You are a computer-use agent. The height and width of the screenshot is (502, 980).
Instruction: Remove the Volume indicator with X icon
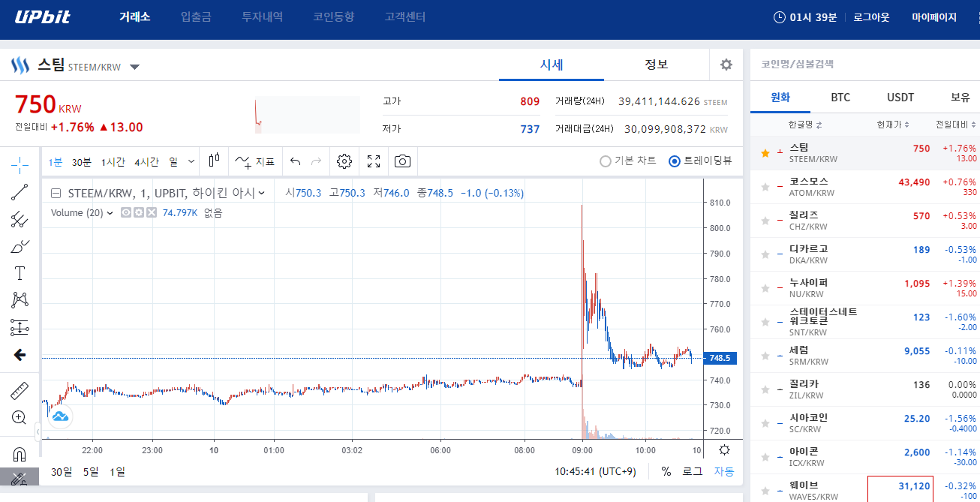152,212
